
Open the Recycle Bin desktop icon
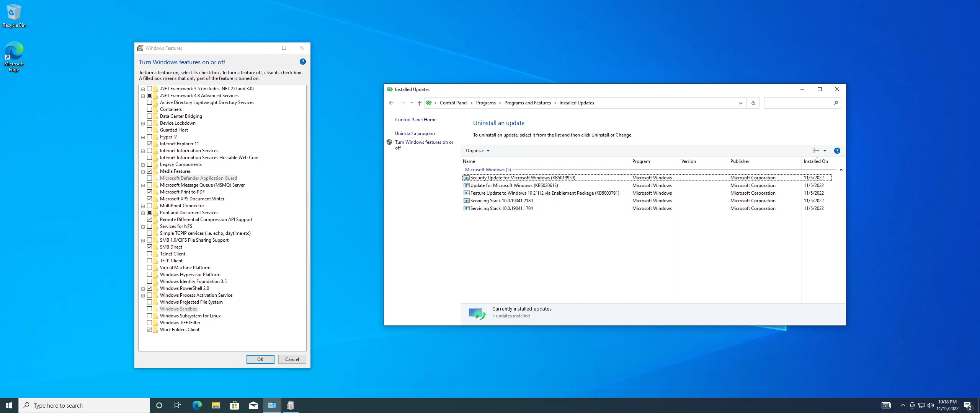(x=14, y=15)
